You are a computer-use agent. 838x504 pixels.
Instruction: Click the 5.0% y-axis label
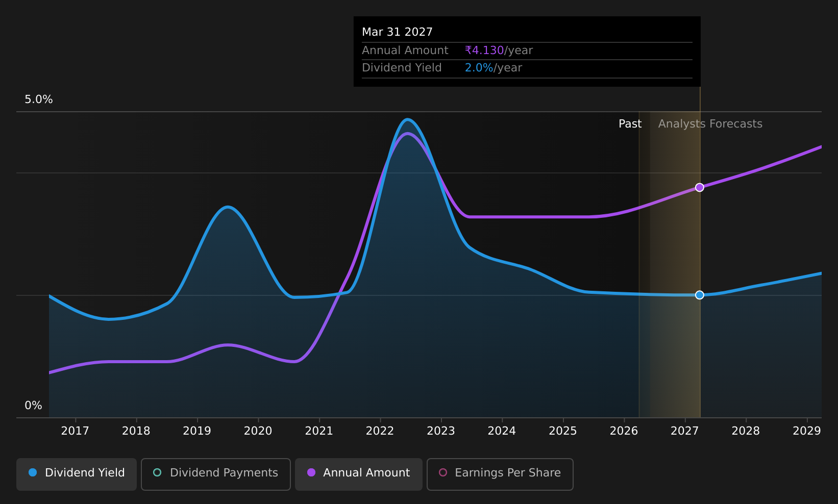pos(39,99)
